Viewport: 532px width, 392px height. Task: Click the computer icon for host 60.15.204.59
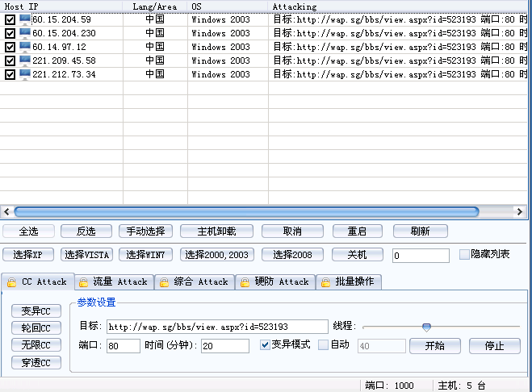[25, 19]
